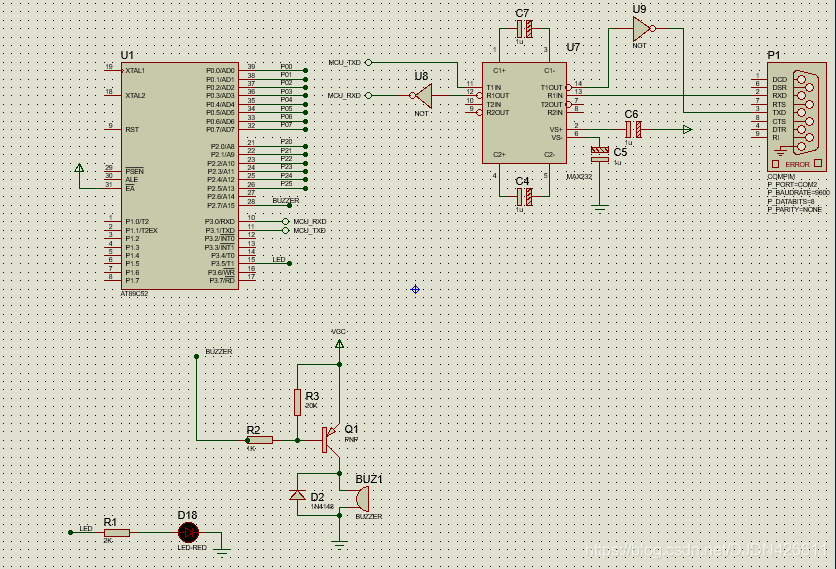Select the red LED D18
The width and height of the screenshot is (836, 569).
pos(187,533)
